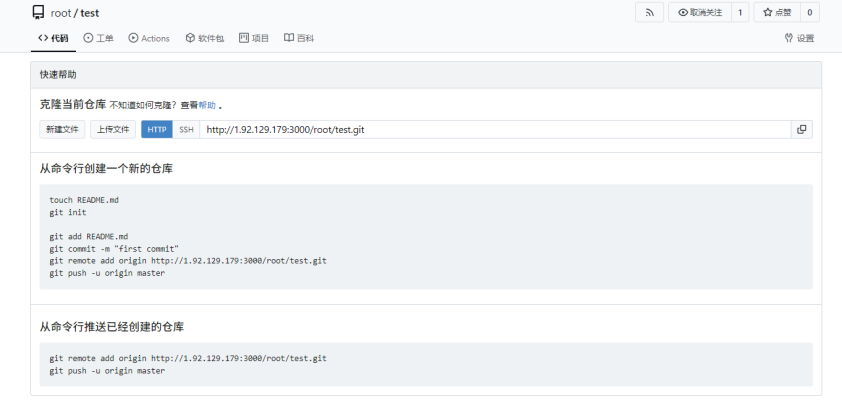Image resolution: width=842 pixels, height=405 pixels.
Task: Open the 帮助 help link
Action: point(207,105)
